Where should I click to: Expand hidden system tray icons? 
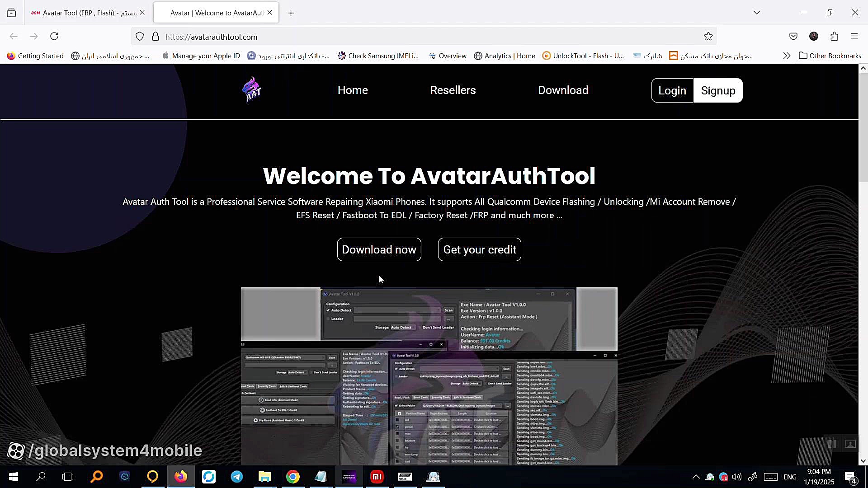pyautogui.click(x=696, y=477)
